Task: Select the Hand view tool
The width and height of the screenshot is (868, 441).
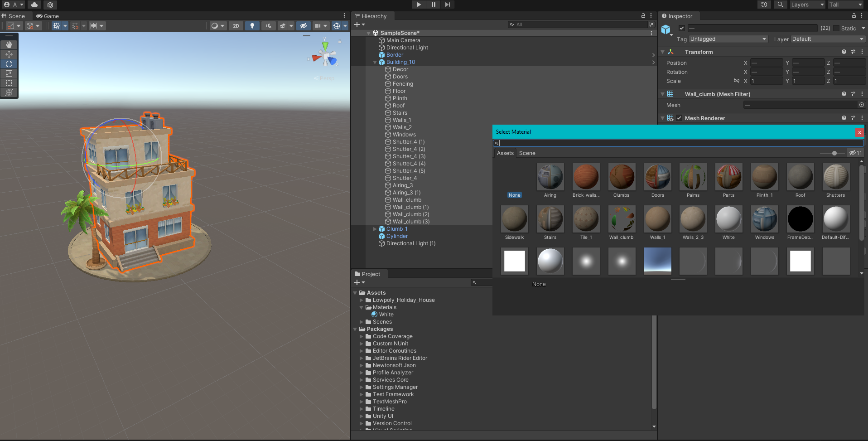Action: [x=9, y=45]
